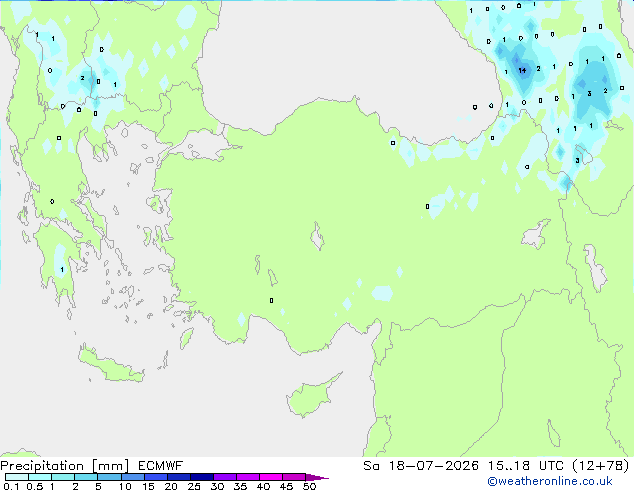Select the purple 30 mm legend swatch
Screen dimensions: 634x490
(225, 477)
